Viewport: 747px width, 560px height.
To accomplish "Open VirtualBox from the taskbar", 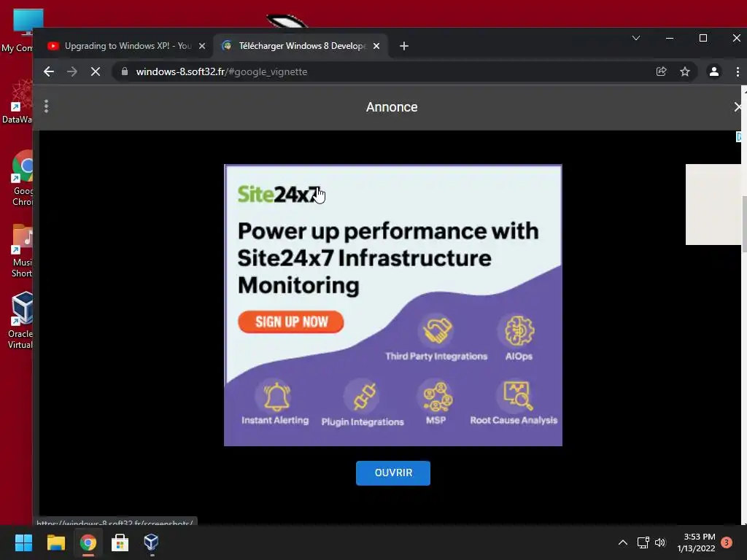I will coord(151,542).
